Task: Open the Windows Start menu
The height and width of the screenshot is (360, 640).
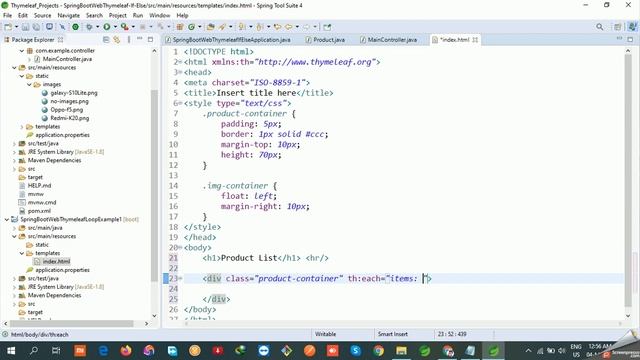Action: coord(11,351)
